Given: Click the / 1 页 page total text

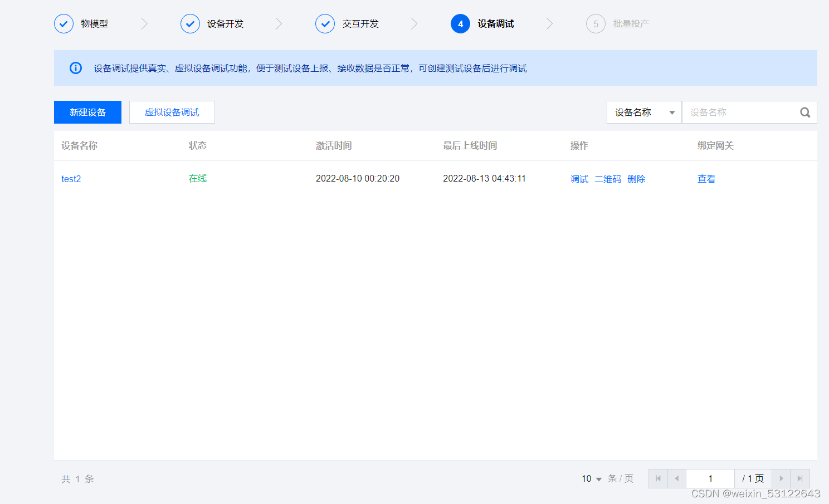Looking at the screenshot, I should 753,478.
